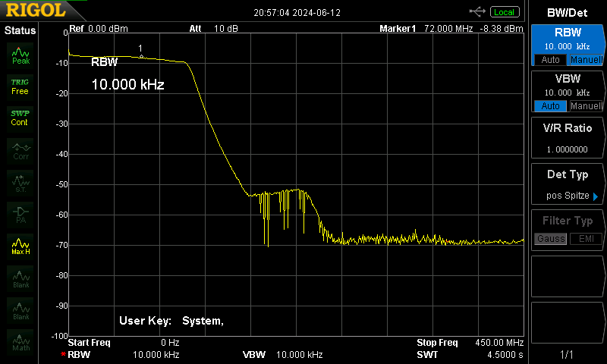Click the S.T. status icon

[x=20, y=183]
